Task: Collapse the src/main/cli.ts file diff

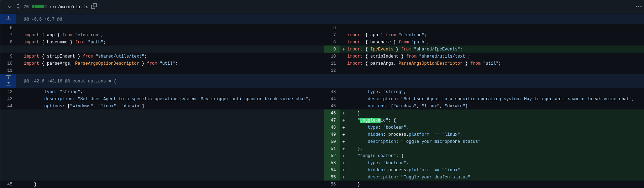Action: [x=10, y=7]
